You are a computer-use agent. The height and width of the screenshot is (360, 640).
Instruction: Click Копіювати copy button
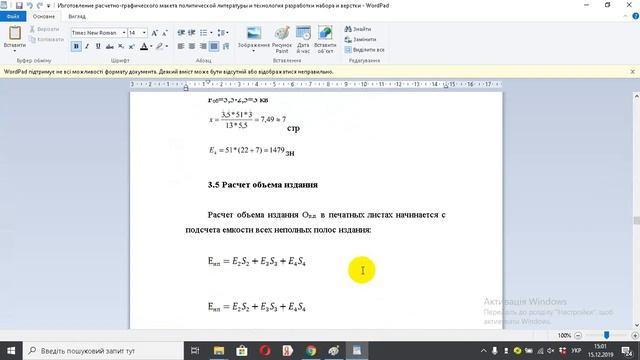coord(47,39)
